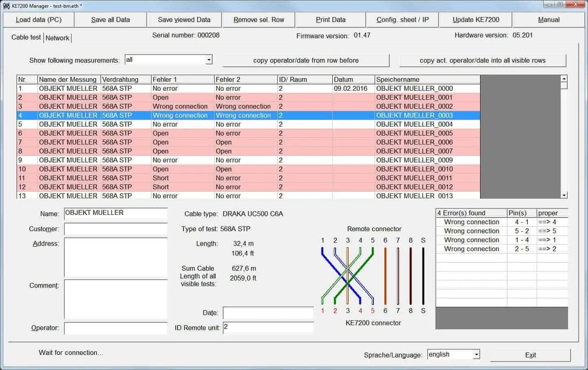Select the Cable test tab
The width and height of the screenshot is (588, 370).
26,37
